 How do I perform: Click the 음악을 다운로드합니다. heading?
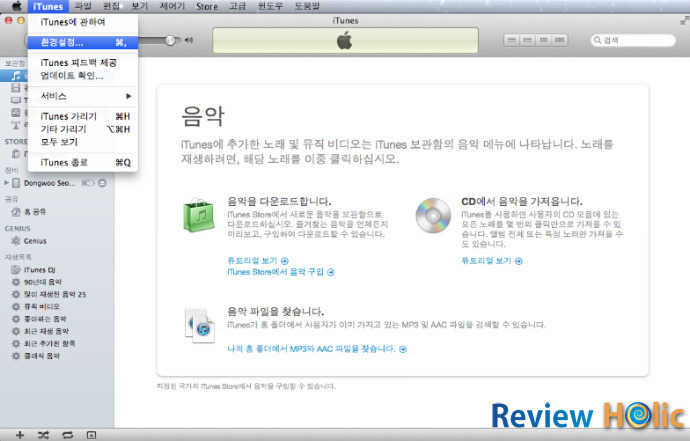tap(279, 201)
